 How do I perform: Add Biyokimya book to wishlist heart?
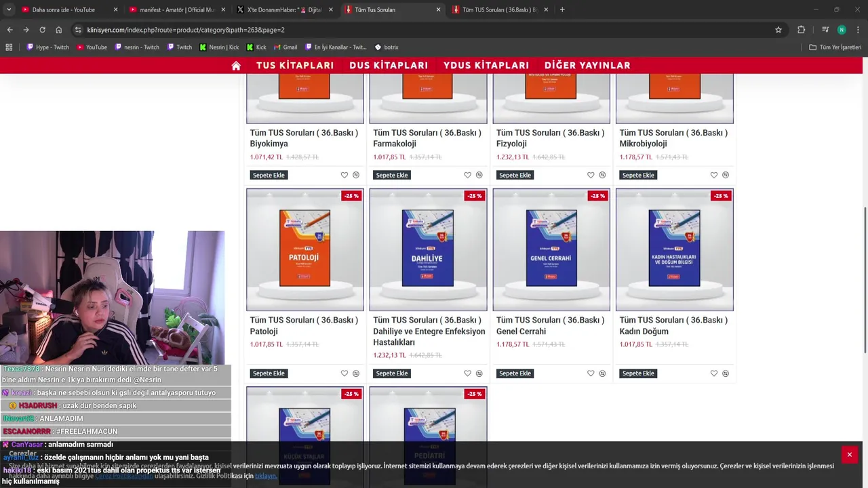pos(344,175)
